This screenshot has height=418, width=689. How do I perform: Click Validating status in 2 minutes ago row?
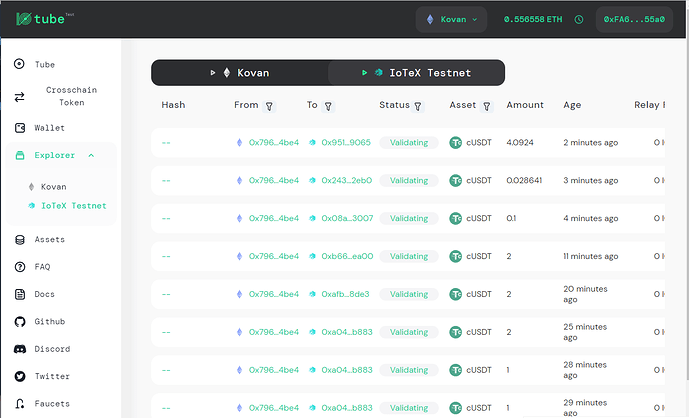pos(409,142)
